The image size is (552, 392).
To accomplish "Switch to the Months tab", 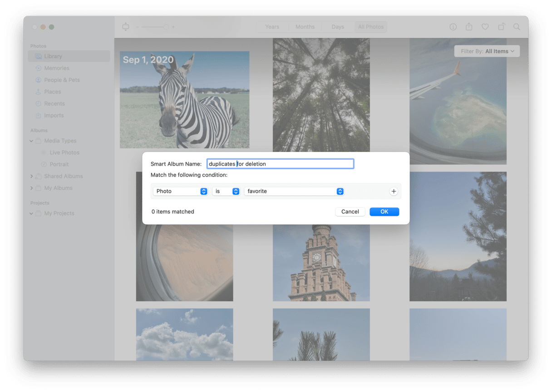I will (x=305, y=27).
